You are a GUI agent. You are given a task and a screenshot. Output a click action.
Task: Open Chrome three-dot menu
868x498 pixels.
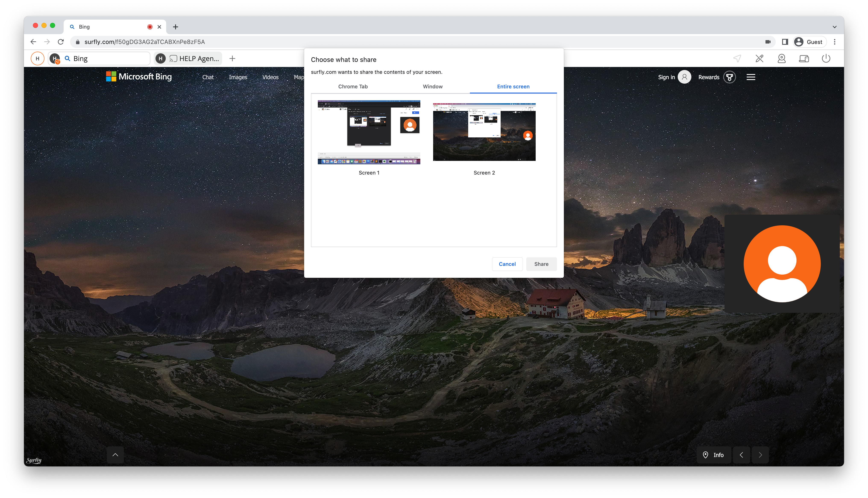tap(834, 42)
